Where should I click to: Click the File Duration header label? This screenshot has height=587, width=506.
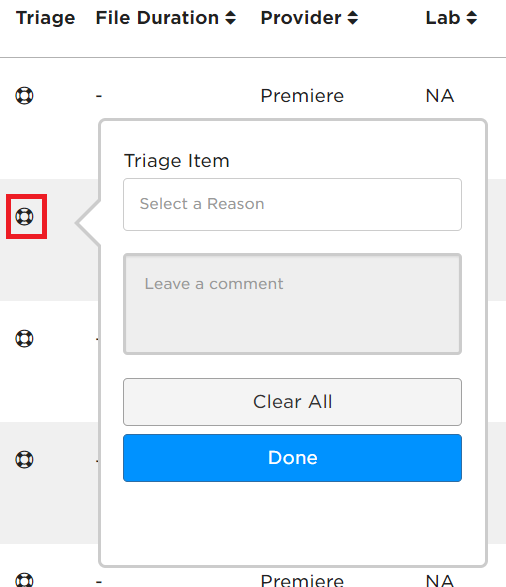click(x=157, y=18)
